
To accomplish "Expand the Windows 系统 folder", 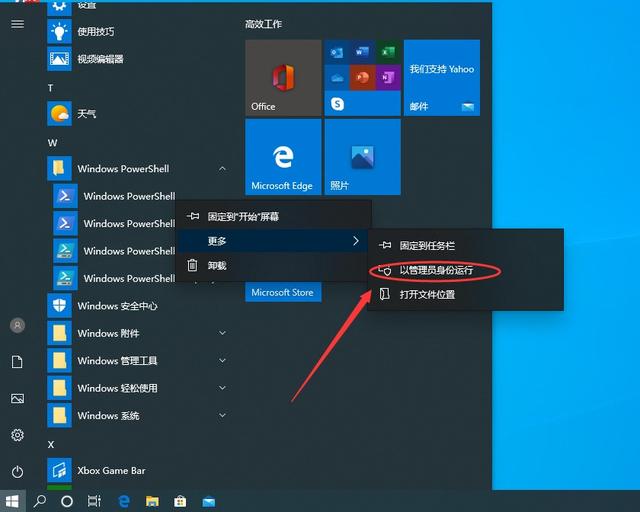I will [x=222, y=415].
